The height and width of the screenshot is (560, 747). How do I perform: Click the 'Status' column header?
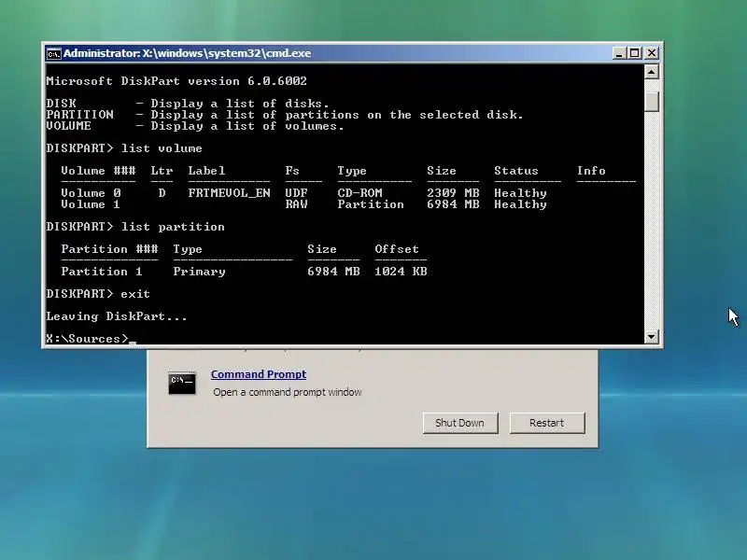pyautogui.click(x=516, y=171)
